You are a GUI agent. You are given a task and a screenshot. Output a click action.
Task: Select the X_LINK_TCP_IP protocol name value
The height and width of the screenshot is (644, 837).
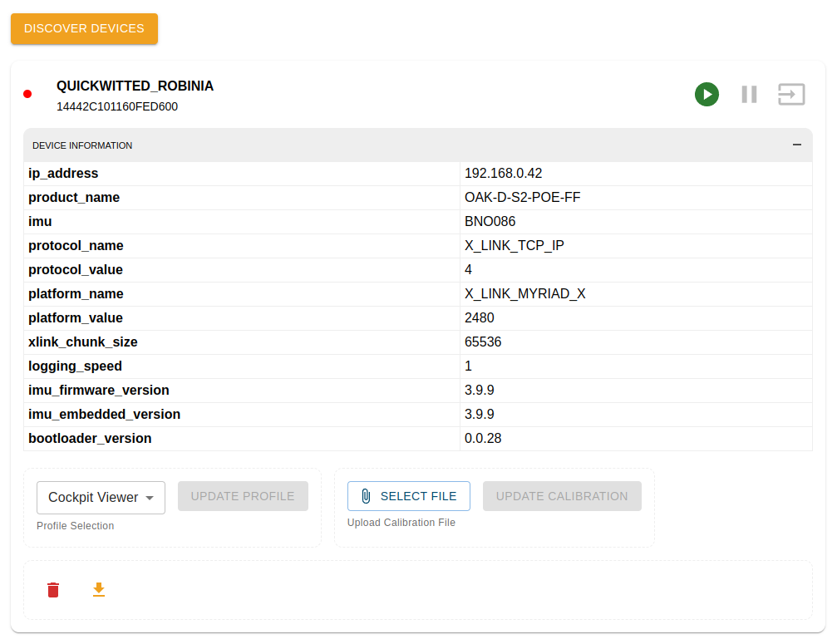pyautogui.click(x=515, y=246)
